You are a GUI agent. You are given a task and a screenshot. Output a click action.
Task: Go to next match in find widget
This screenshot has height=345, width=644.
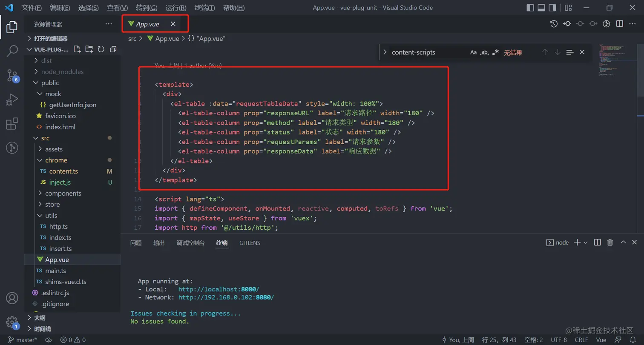[x=557, y=52]
